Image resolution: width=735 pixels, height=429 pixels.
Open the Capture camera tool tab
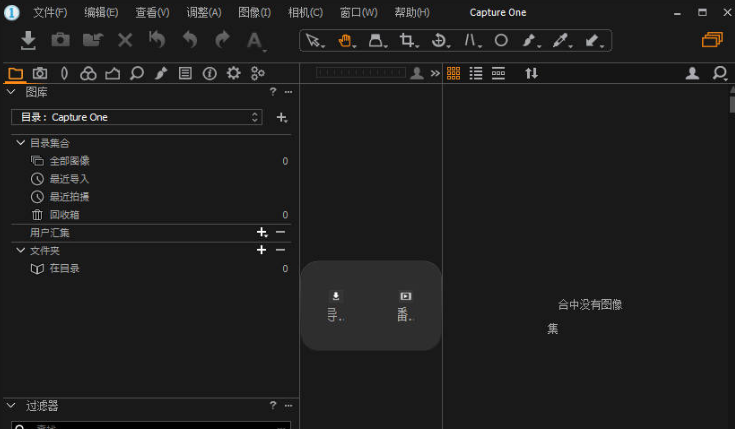click(x=40, y=73)
